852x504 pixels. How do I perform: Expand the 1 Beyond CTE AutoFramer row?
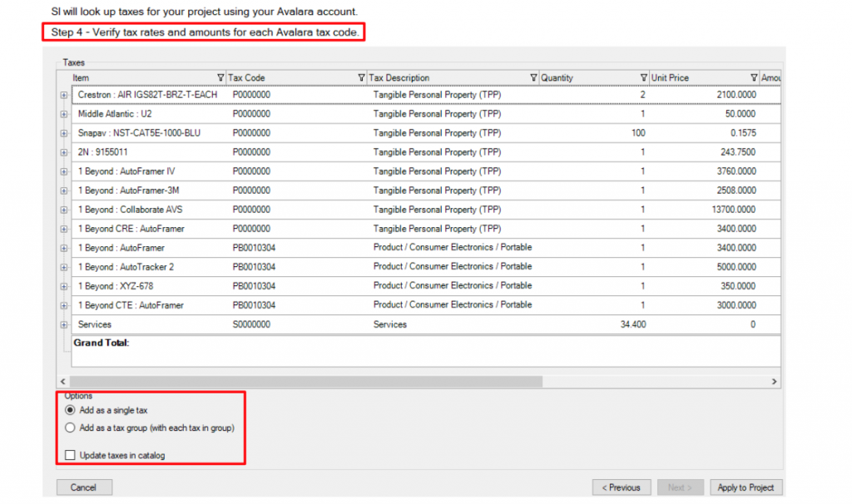[x=64, y=306]
